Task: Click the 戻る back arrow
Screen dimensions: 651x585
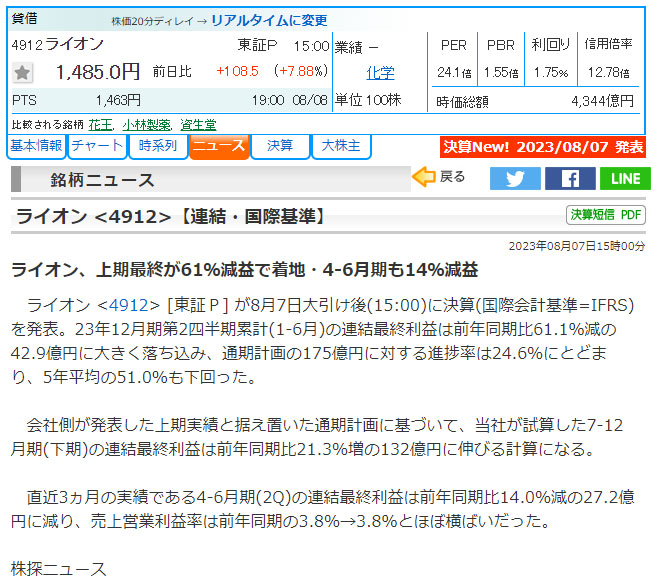Action: 438,178
